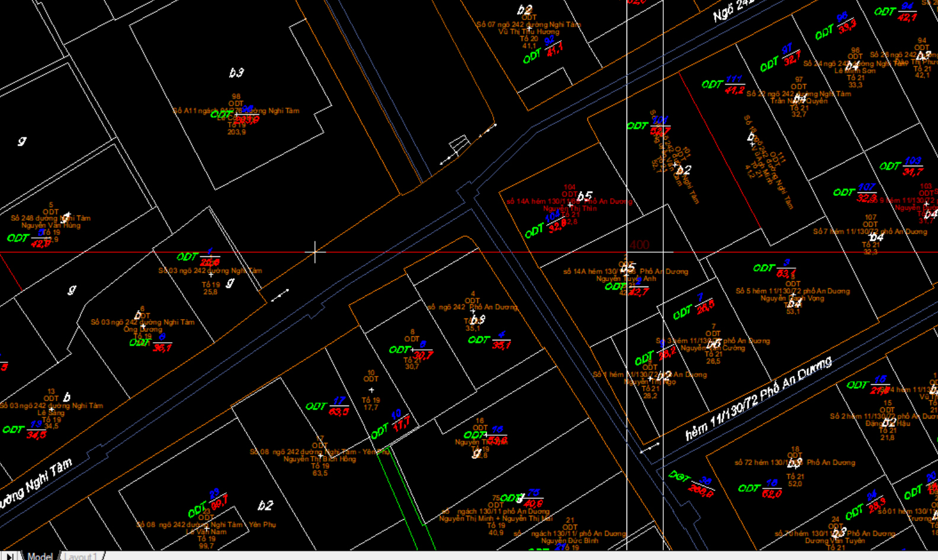Select the red grid value '400'

tap(638, 244)
